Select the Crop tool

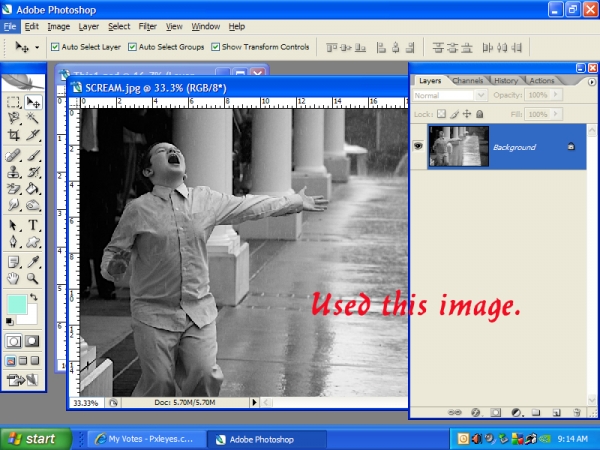[13, 134]
